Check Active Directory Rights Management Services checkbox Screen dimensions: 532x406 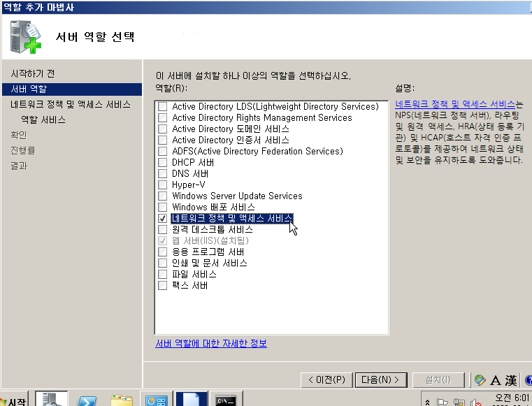tap(162, 117)
